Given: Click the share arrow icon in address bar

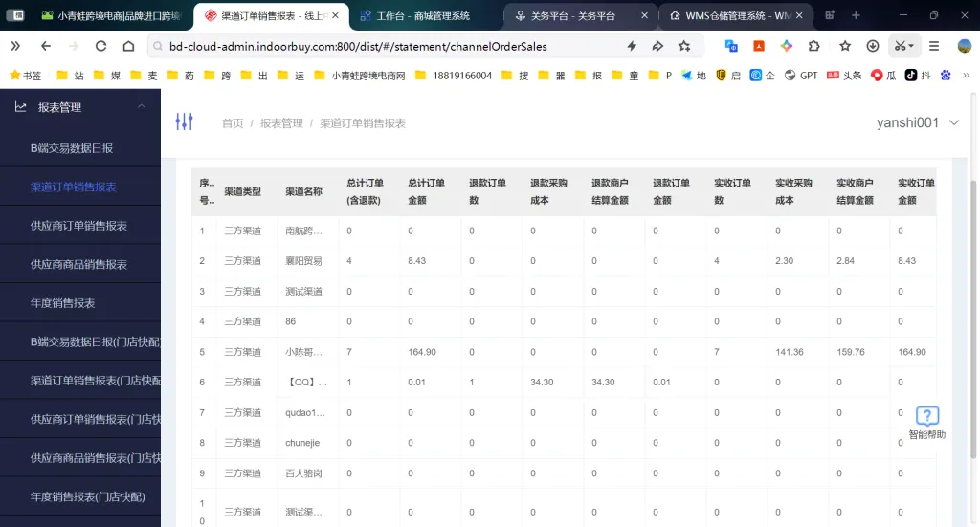Looking at the screenshot, I should [x=657, y=46].
